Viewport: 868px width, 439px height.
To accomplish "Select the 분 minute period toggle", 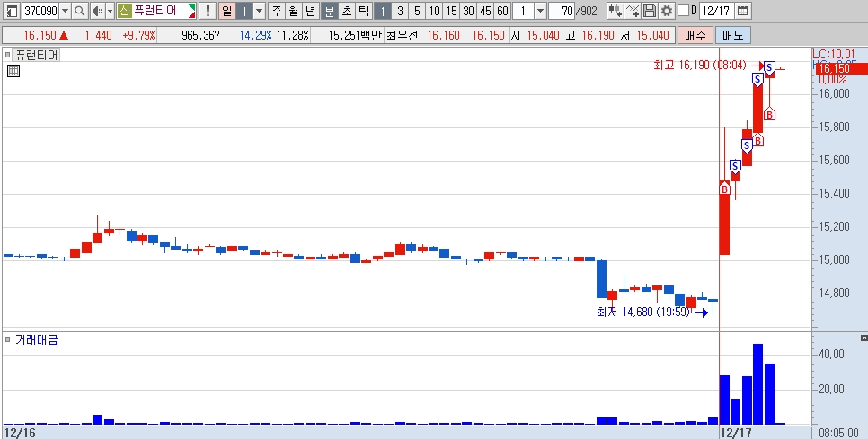I will (329, 11).
